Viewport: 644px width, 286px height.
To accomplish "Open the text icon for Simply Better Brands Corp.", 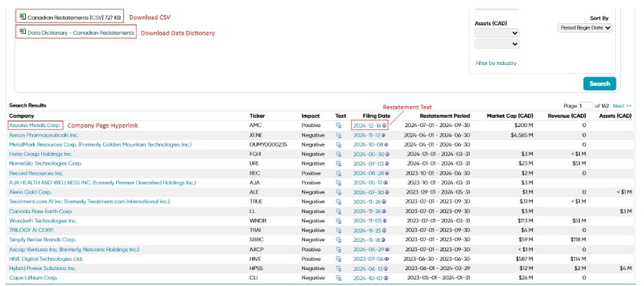I will 338,240.
